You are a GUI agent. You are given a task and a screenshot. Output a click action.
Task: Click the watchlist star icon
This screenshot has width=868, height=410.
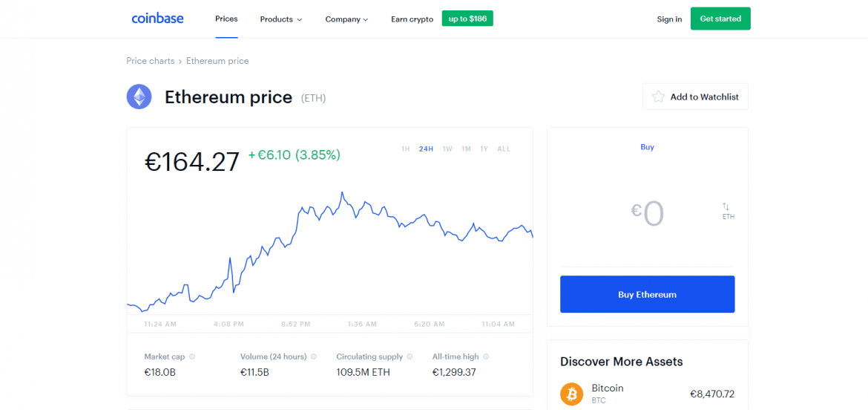coord(658,97)
